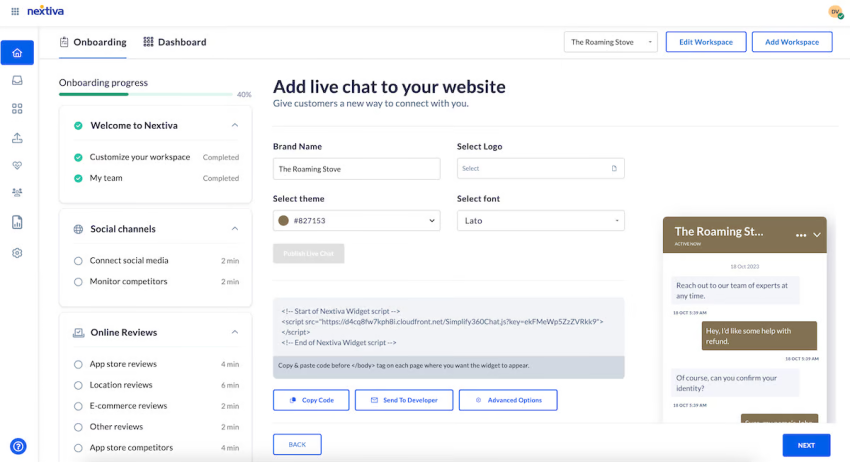Click the #827153 theme color swatch
This screenshot has height=462, width=850.
point(284,221)
